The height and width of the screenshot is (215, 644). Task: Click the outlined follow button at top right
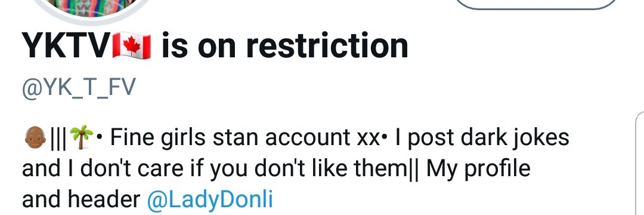(x=537, y=4)
